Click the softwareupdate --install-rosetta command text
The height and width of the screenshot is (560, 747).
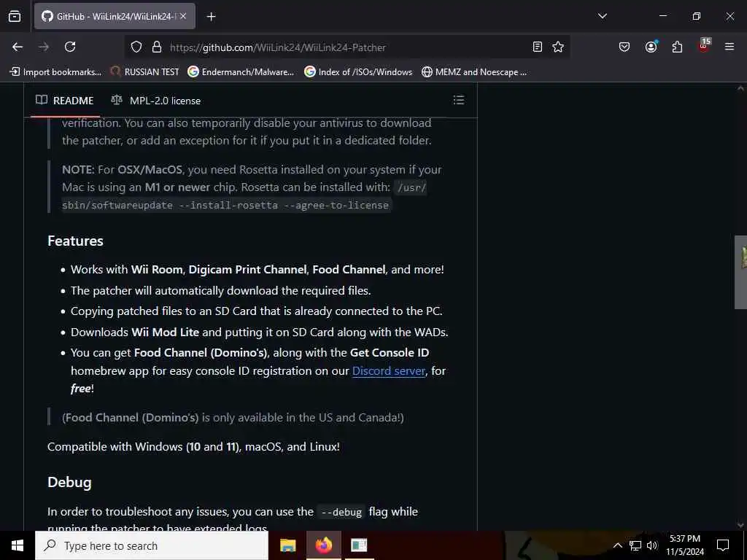tap(226, 205)
